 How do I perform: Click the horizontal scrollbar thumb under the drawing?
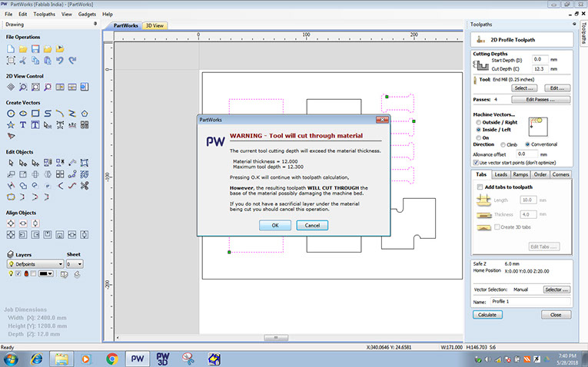pyautogui.click(x=276, y=338)
